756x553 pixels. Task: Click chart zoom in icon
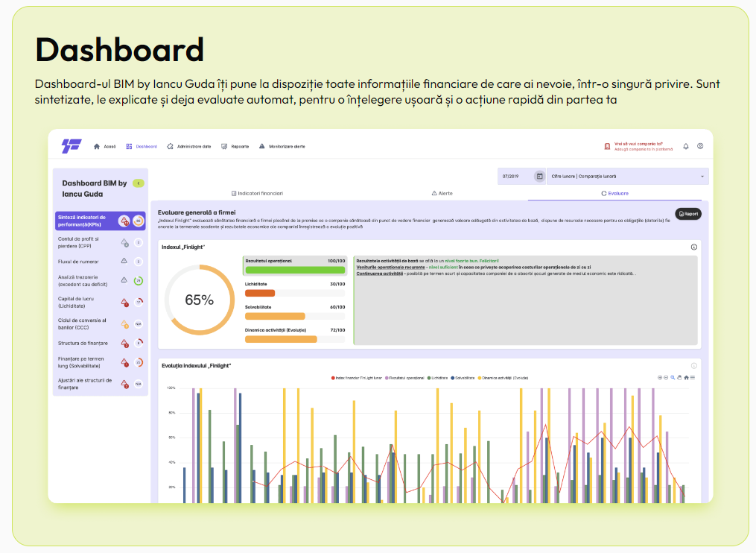[660, 377]
